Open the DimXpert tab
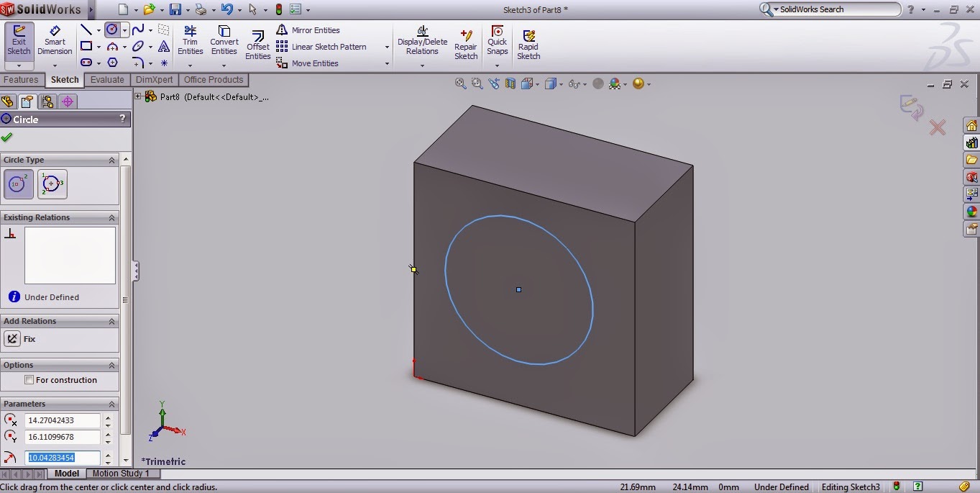The width and height of the screenshot is (980, 493). (155, 80)
